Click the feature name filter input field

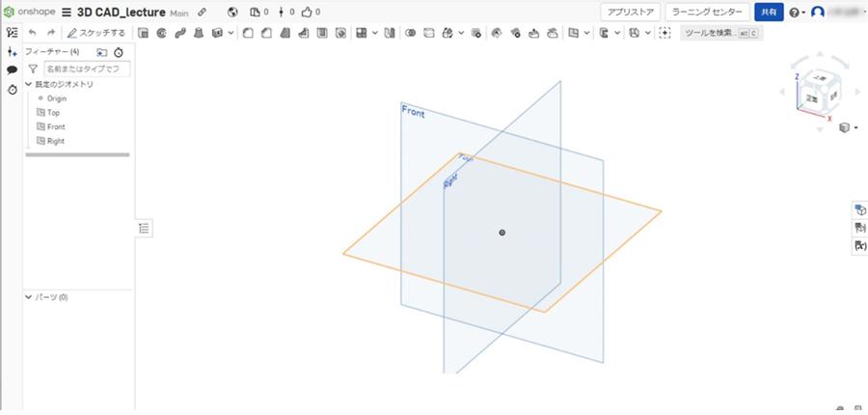87,69
